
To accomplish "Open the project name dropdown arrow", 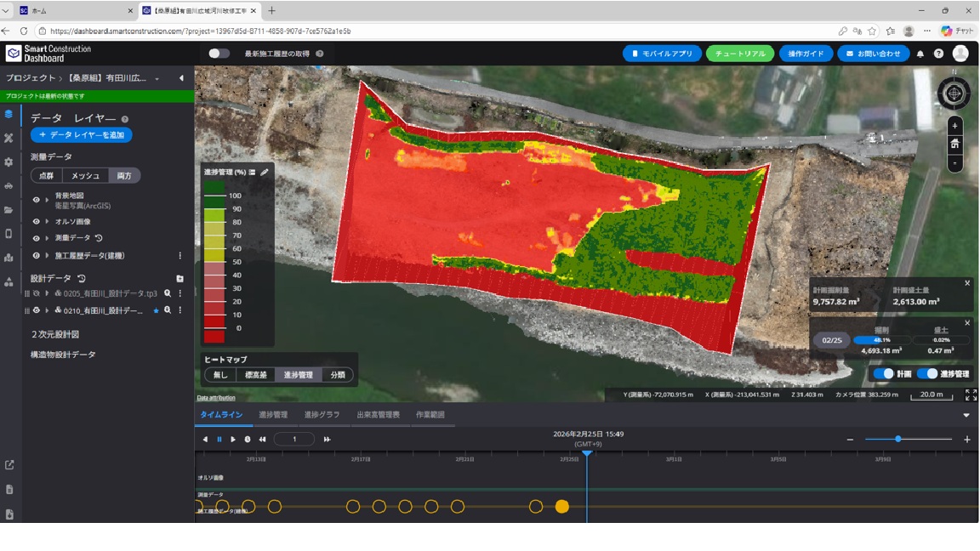I will coord(157,79).
